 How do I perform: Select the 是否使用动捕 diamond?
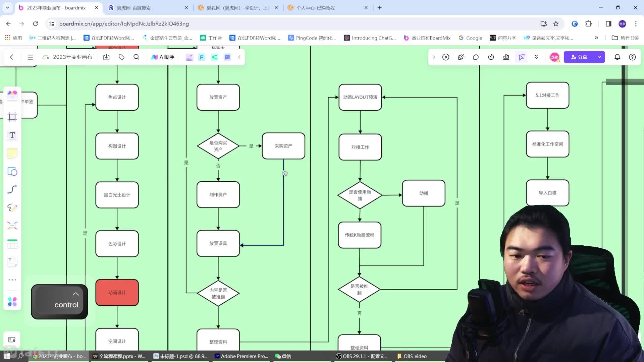(x=360, y=195)
